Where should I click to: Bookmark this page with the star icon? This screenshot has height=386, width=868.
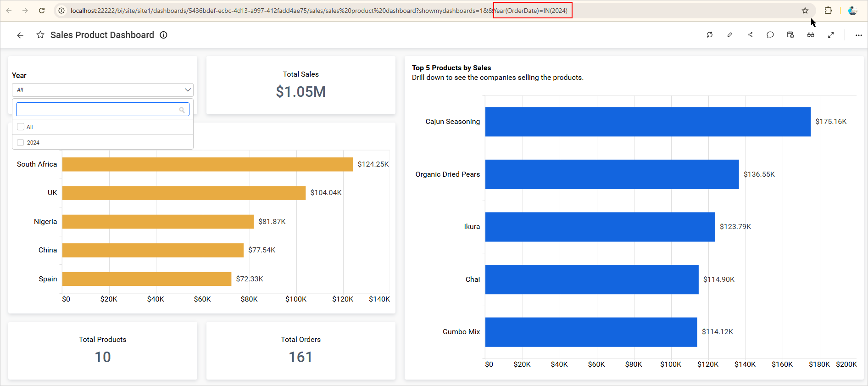click(805, 11)
